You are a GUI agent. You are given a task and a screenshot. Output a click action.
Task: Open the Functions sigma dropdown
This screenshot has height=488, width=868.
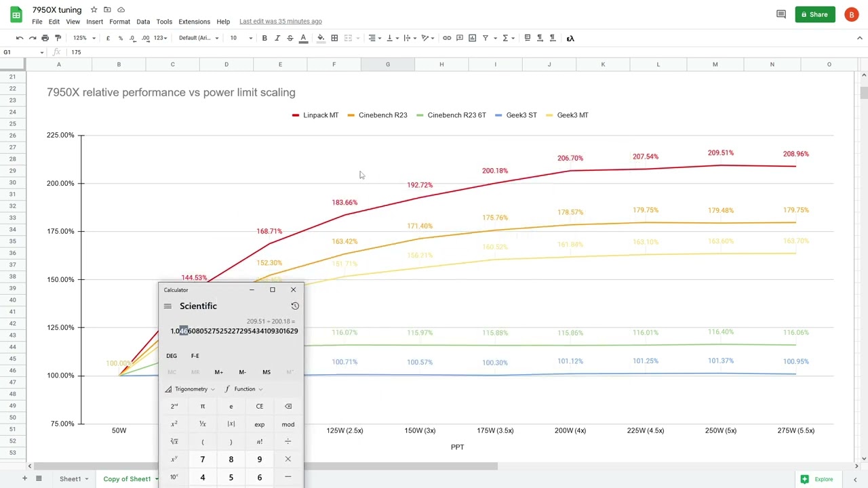[508, 38]
